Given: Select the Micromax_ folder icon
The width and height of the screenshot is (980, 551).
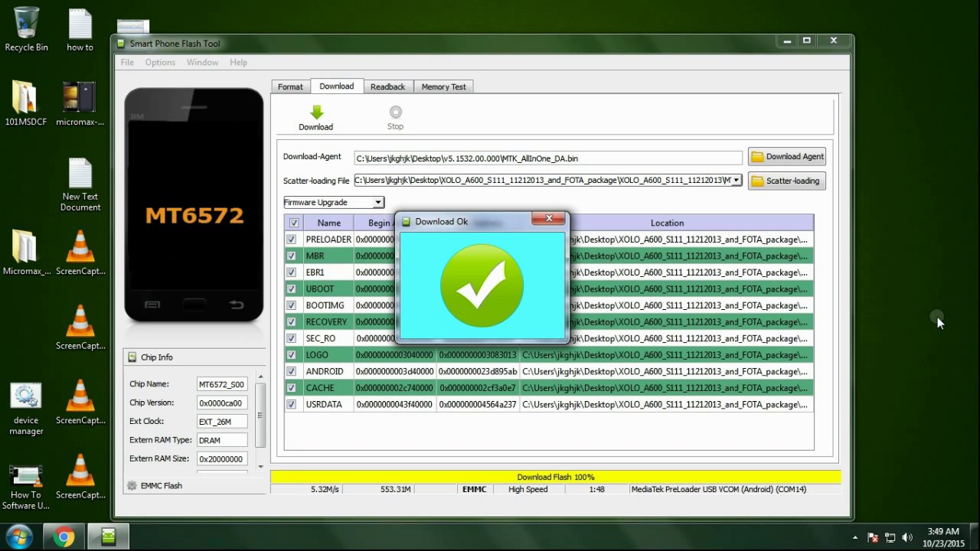Looking at the screenshot, I should (x=26, y=253).
